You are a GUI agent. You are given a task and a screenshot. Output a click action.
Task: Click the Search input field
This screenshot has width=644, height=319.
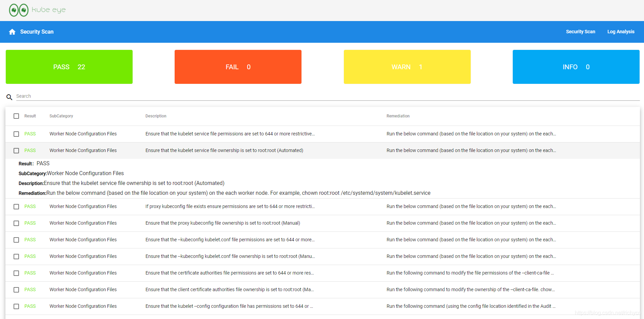click(x=328, y=96)
